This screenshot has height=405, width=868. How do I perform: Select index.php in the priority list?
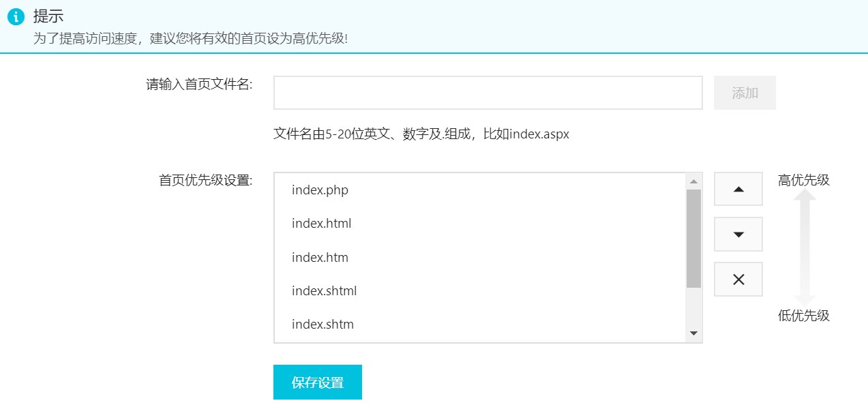click(x=320, y=190)
